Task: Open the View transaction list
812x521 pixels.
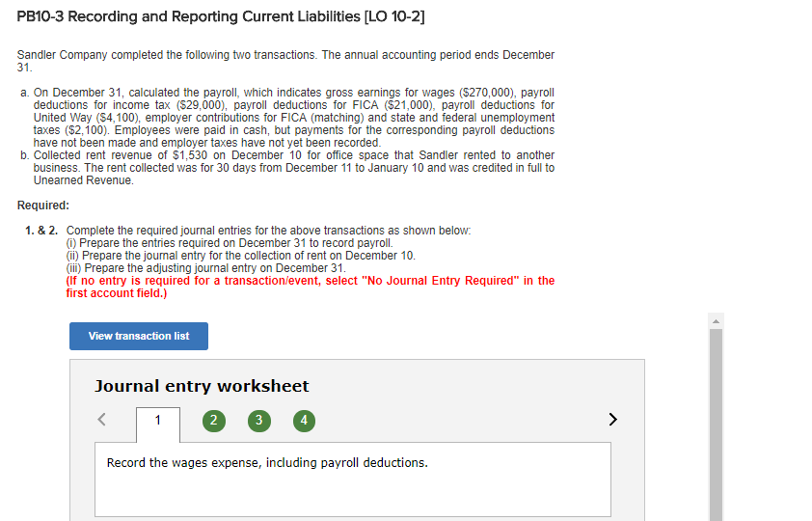Action: [139, 336]
